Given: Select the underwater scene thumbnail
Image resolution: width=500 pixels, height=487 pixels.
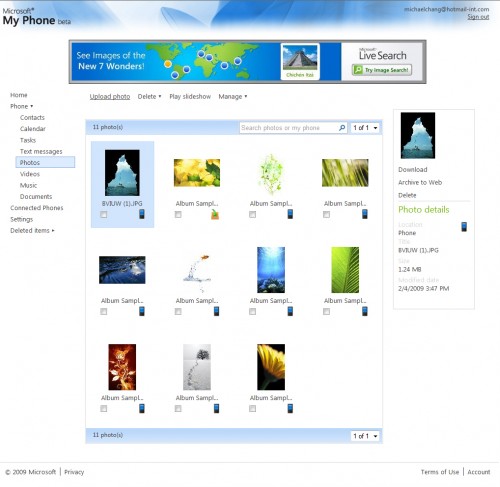Looking at the screenshot, I should [x=271, y=270].
